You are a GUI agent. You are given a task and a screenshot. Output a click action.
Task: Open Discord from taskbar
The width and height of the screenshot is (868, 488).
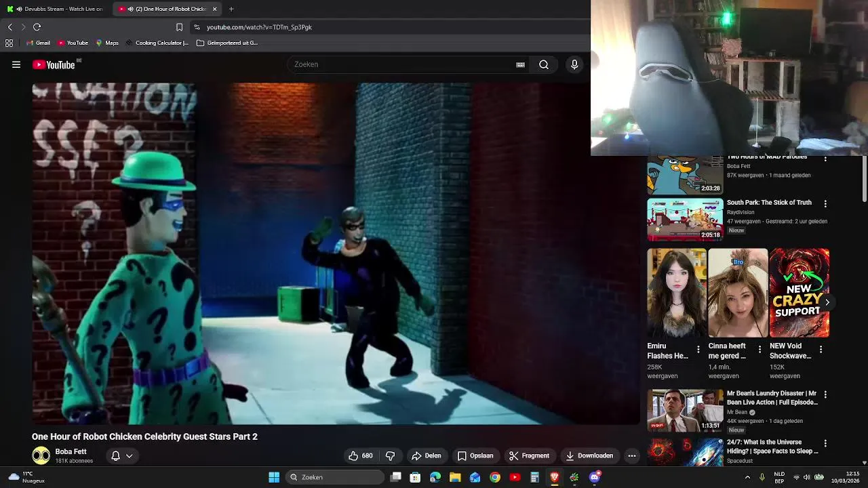point(595,477)
